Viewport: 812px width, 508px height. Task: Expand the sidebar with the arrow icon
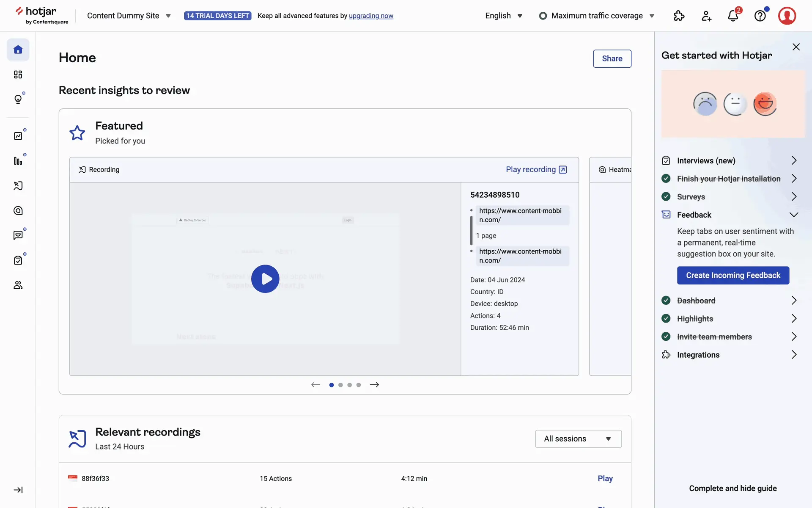pos(18,490)
